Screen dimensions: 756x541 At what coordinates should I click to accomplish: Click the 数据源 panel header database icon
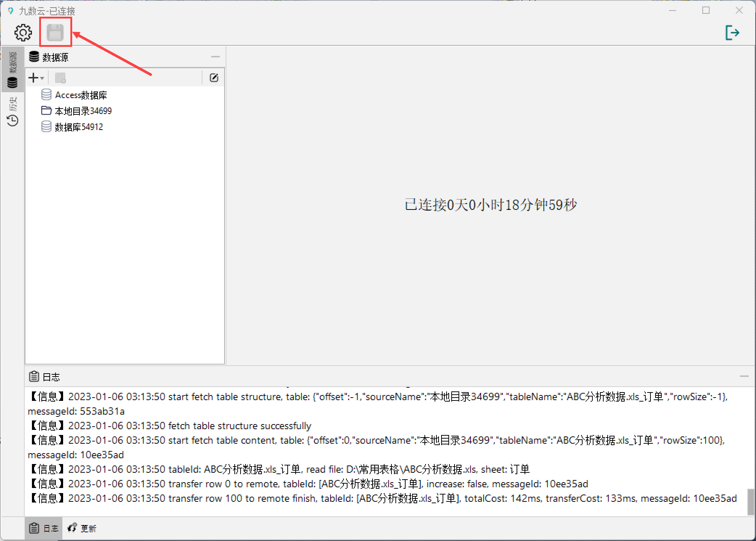34,57
